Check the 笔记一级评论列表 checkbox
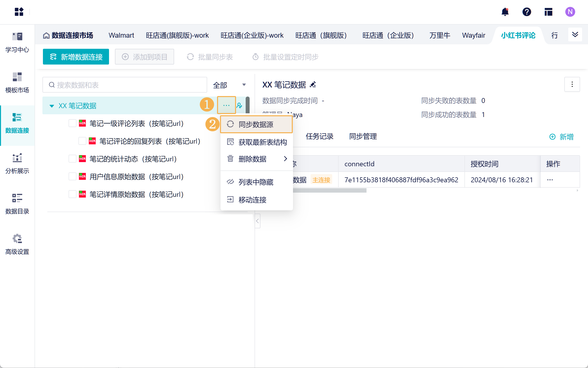This screenshot has width=588, height=368. pos(72,123)
